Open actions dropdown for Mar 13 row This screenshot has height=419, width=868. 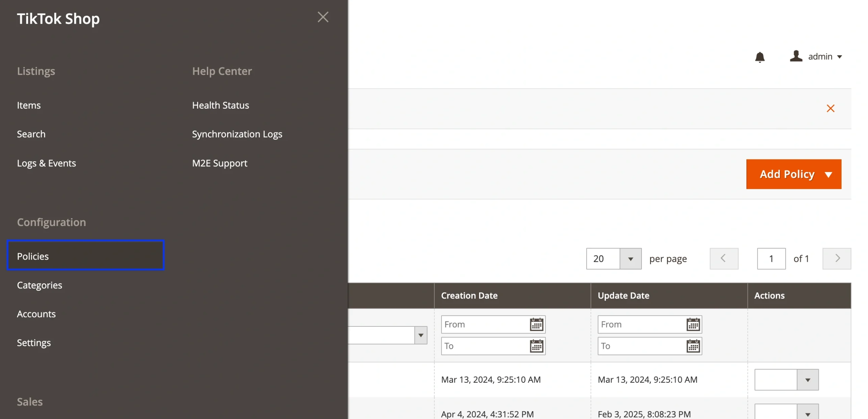807,380
